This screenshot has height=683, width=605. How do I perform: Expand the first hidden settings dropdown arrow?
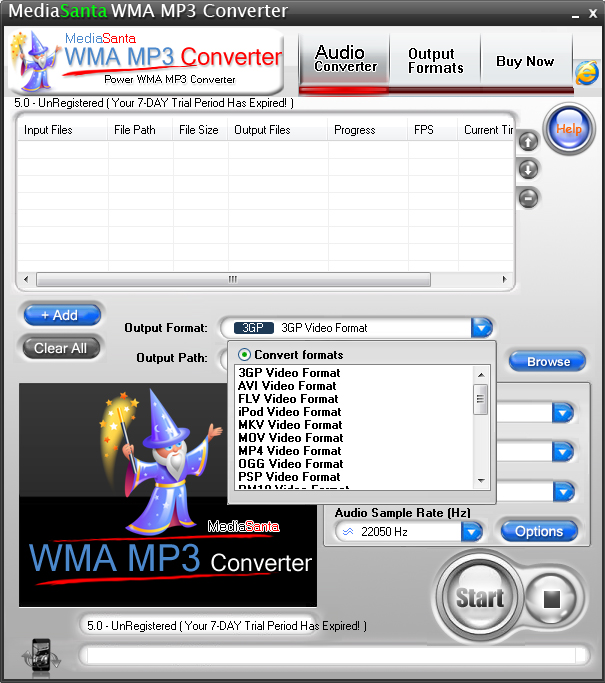click(563, 413)
